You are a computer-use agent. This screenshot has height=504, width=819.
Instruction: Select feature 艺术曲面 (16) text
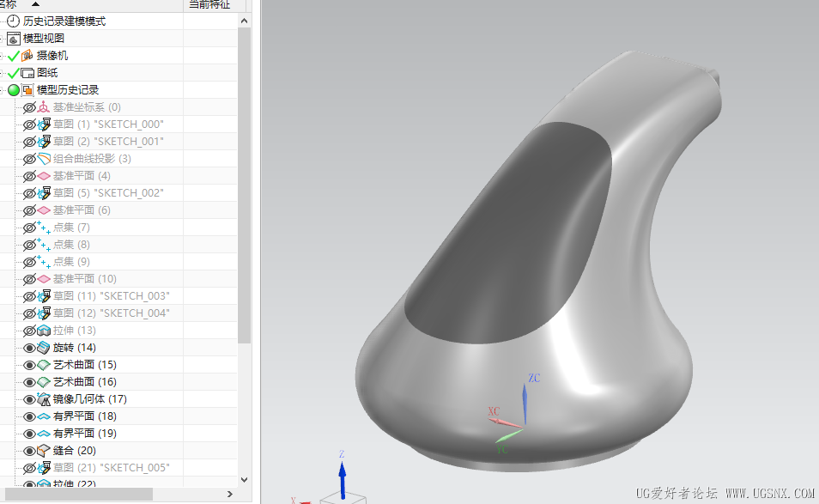tap(85, 382)
